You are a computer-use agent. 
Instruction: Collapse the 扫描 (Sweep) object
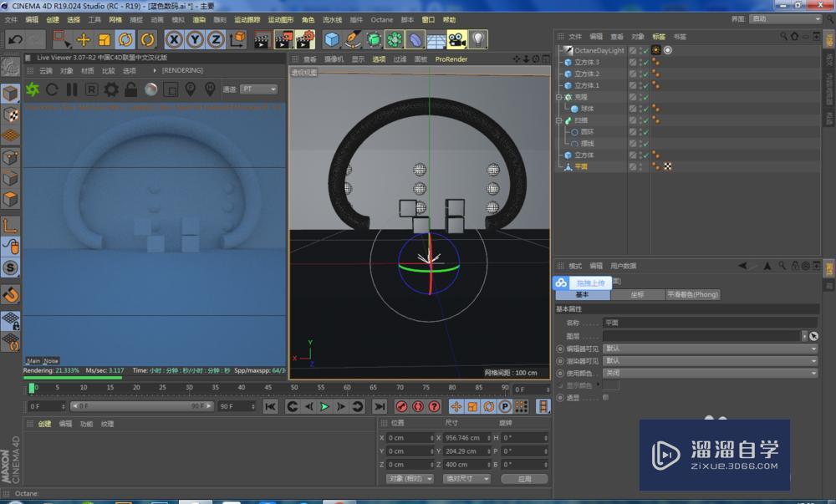(x=558, y=120)
